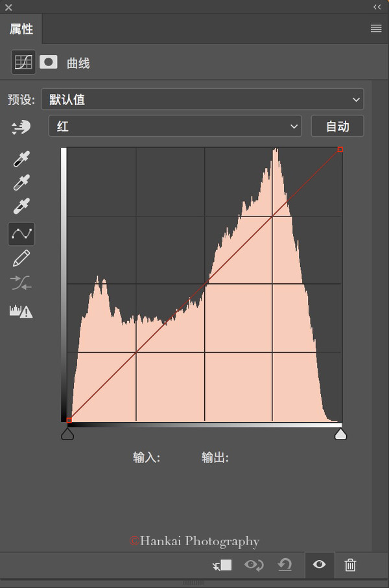Viewport: 389px width, 588px height.
Task: Click the black point input slider
Action: coord(67,434)
